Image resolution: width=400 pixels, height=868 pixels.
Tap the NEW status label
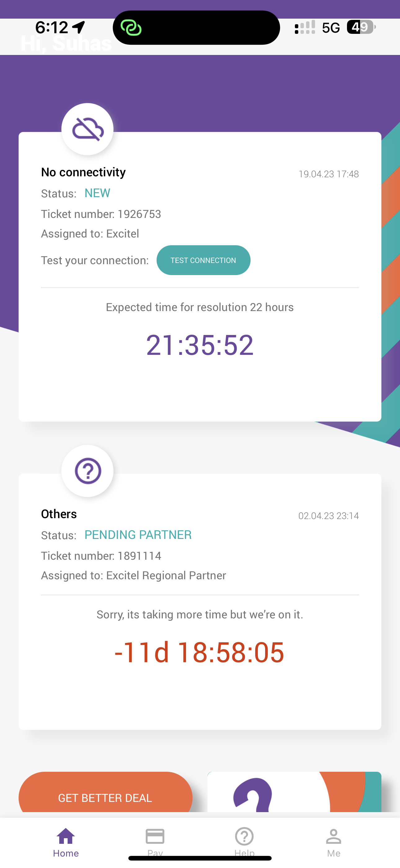tap(97, 193)
